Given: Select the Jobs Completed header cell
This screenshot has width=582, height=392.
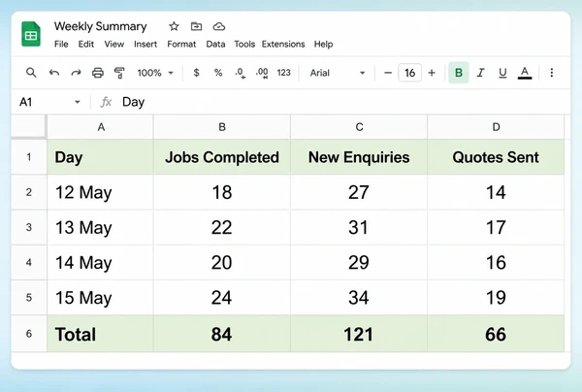Looking at the screenshot, I should (x=222, y=157).
